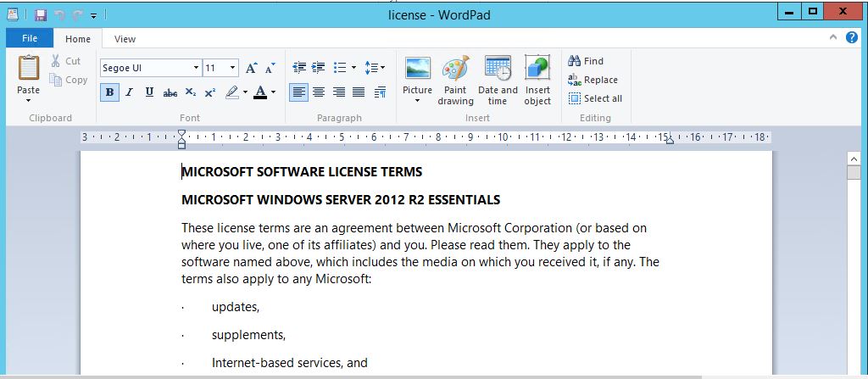The height and width of the screenshot is (379, 868).
Task: Select Align text right
Action: (x=339, y=92)
